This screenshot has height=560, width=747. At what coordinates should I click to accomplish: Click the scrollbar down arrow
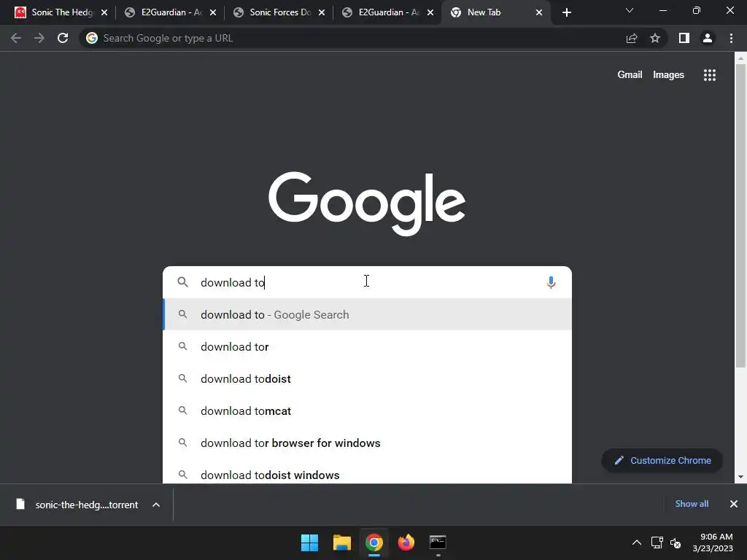point(740,476)
